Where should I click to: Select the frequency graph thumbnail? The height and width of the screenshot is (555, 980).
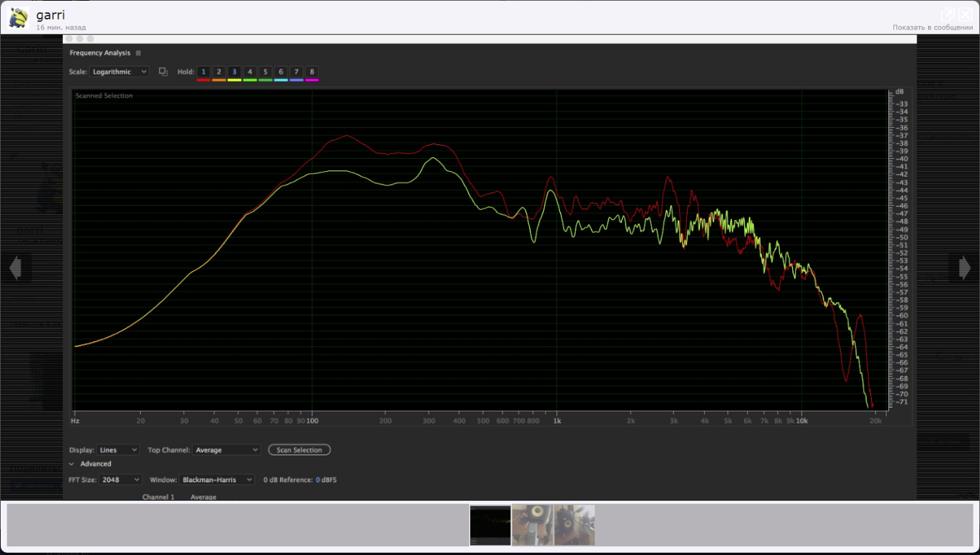[490, 525]
